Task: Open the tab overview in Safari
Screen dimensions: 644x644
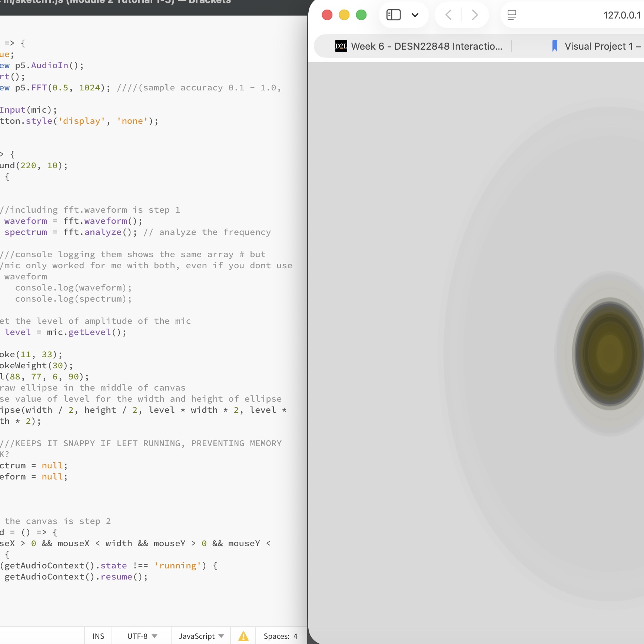Action: (x=512, y=15)
